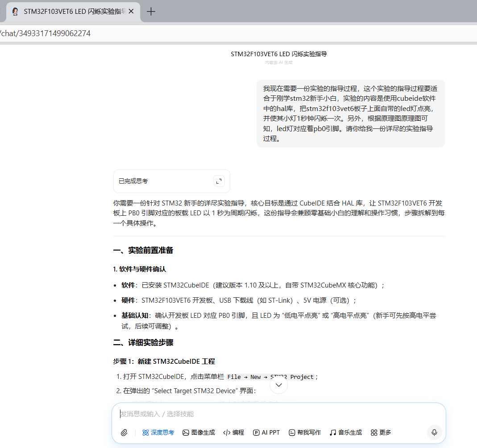Click the 二、详细实验步骤 heading
This screenshot has height=448, width=477.
(x=143, y=343)
